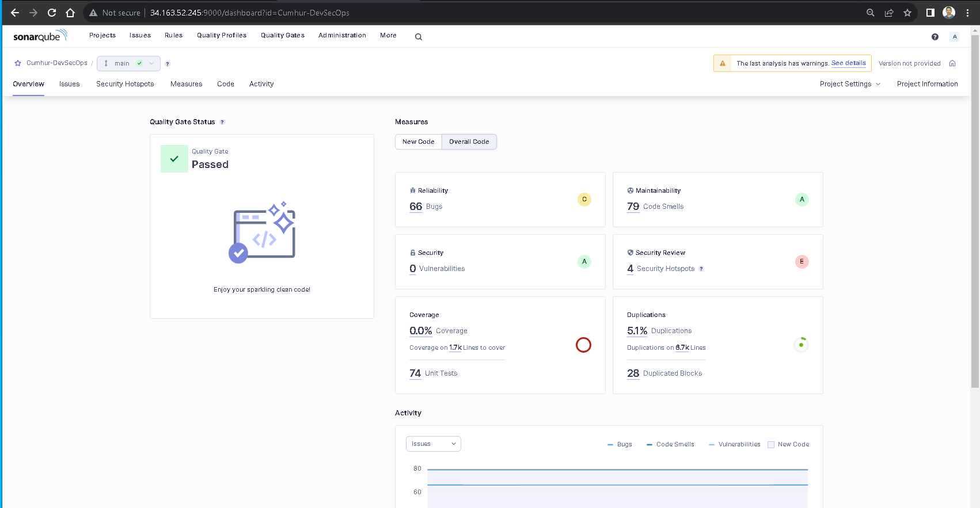Toggle the New Code checkbox in Activity

click(771, 445)
